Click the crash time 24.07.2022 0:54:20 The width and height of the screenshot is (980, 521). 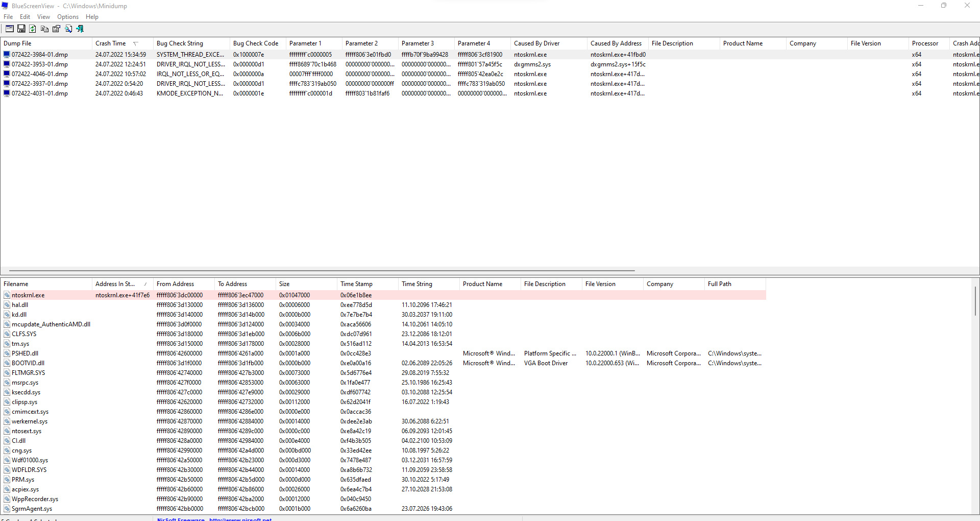click(x=119, y=83)
